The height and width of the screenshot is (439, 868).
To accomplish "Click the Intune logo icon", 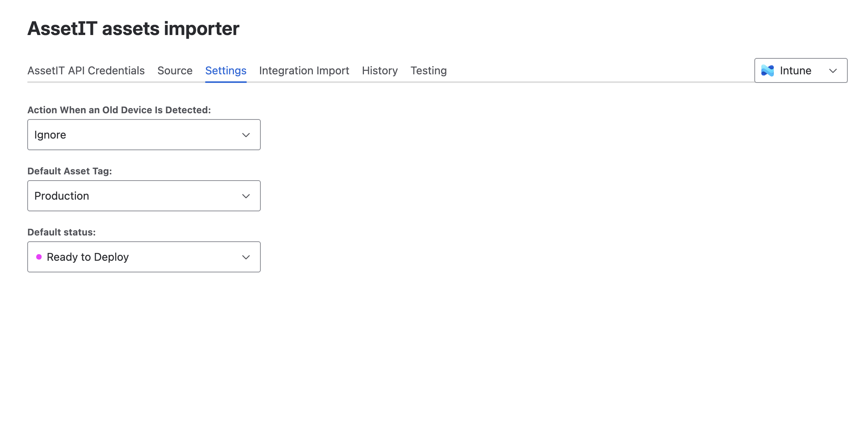I will pos(767,70).
